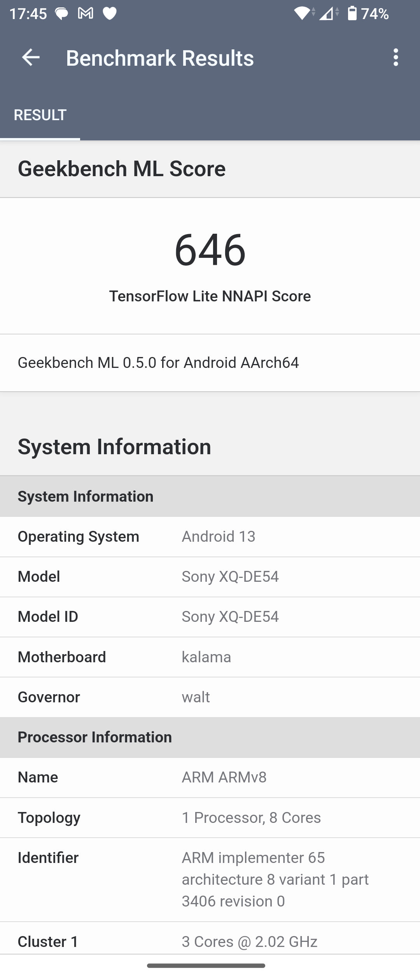Tap the Identifier ARM implementer row

pos(210,879)
